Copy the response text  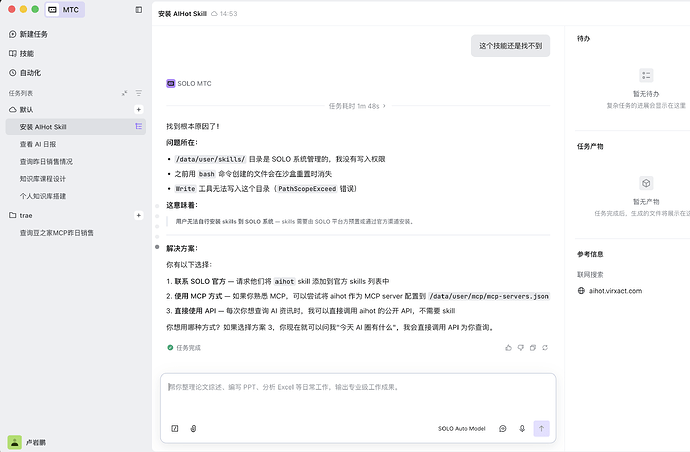pos(533,348)
